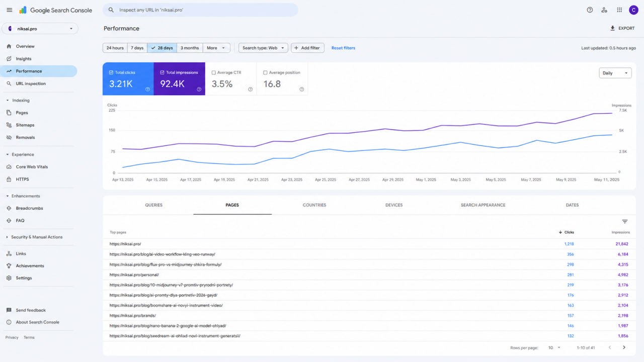Open the Rows per page dropdown

[554, 347]
